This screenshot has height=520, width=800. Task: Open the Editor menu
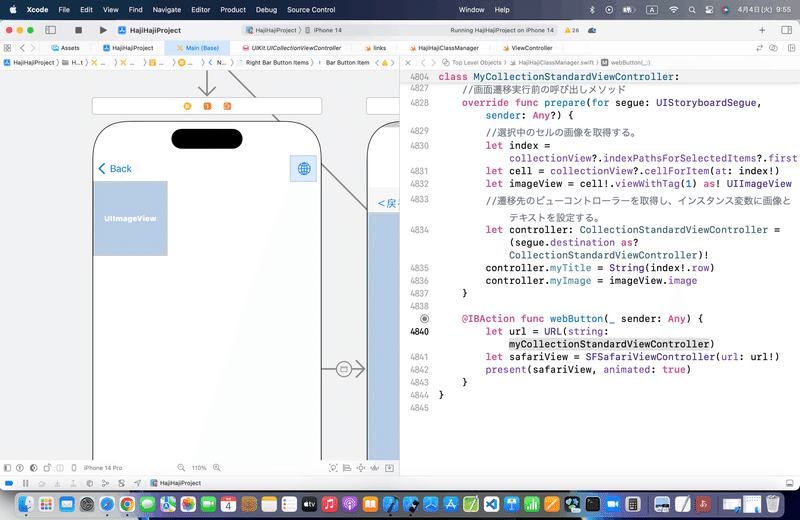[201, 10]
